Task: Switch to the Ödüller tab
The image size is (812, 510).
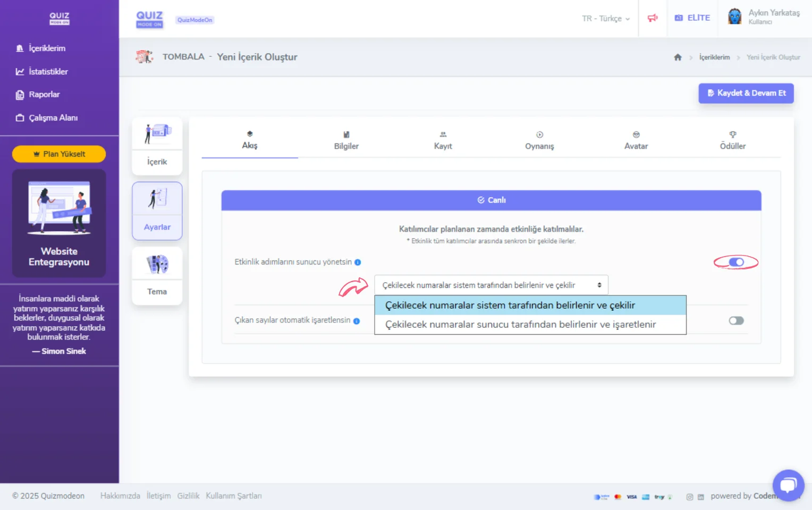Action: click(x=732, y=141)
